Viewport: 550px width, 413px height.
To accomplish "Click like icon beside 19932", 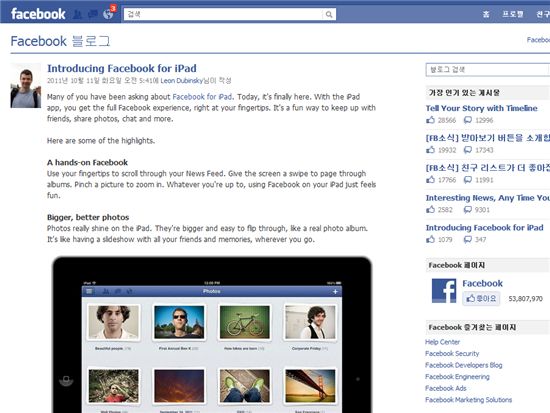I will [x=430, y=150].
